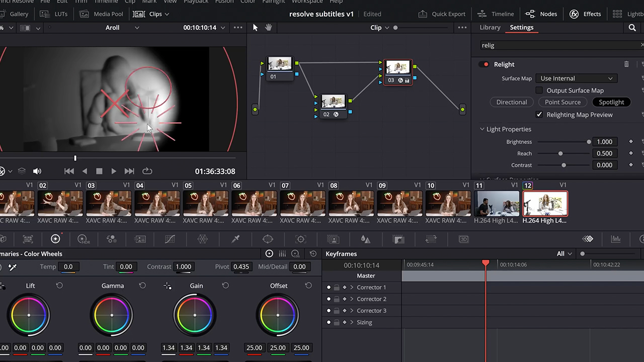This screenshot has width=644, height=362.
Task: Open the Media Pool button
Action: pos(101,14)
